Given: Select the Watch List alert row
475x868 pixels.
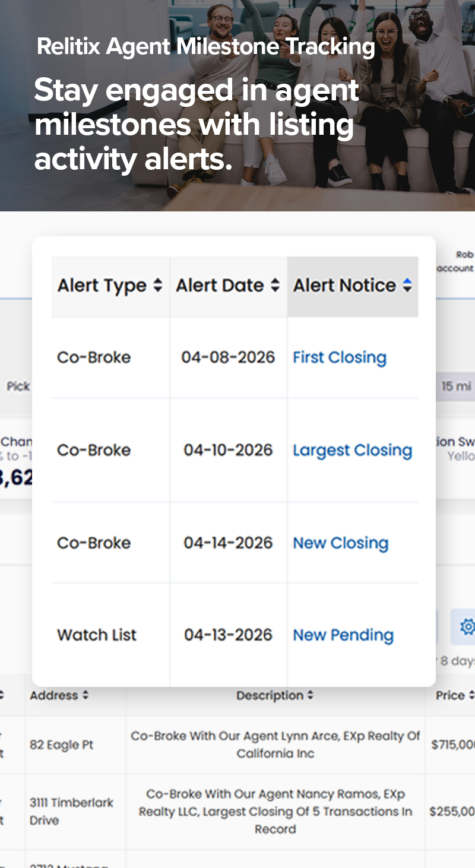Looking at the screenshot, I should (96, 635).
